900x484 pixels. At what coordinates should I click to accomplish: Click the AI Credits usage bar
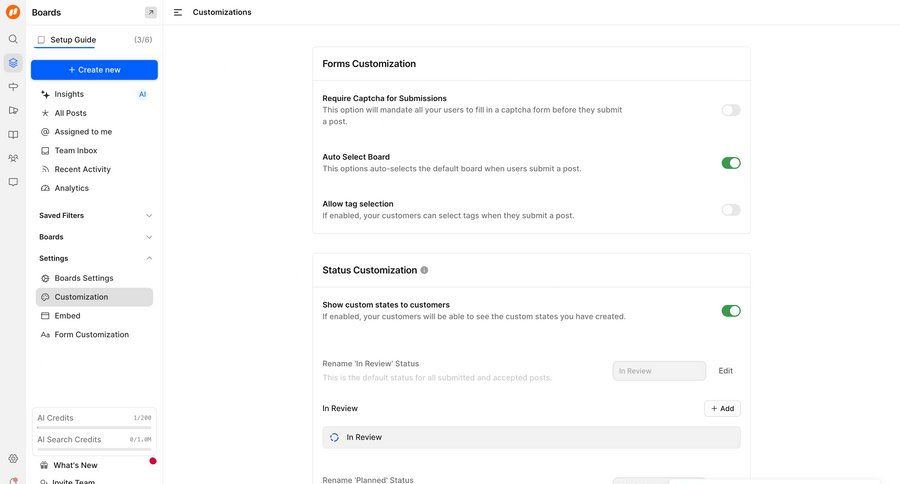coord(94,427)
